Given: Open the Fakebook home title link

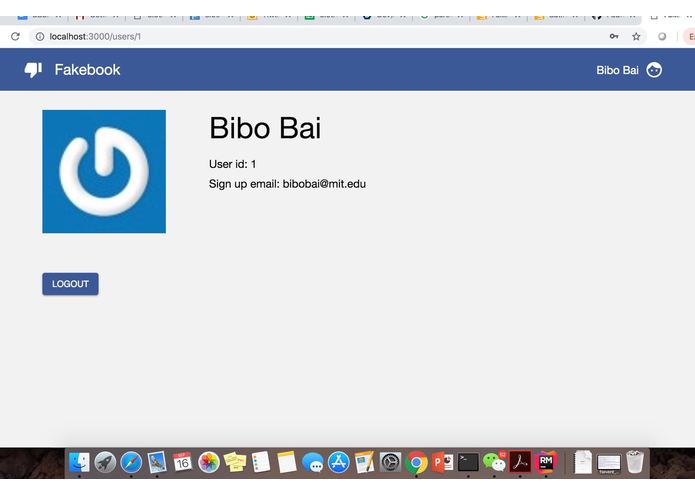Looking at the screenshot, I should pos(87,70).
